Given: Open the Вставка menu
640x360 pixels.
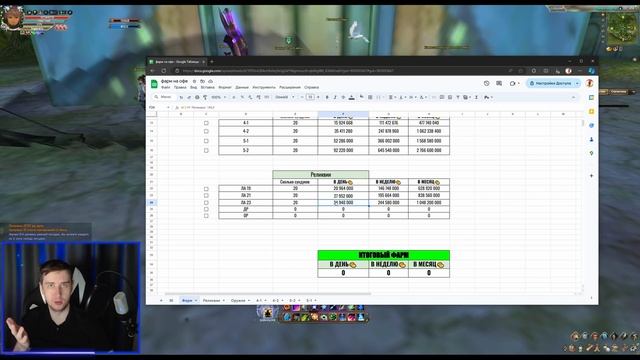Looking at the screenshot, I should 207,87.
